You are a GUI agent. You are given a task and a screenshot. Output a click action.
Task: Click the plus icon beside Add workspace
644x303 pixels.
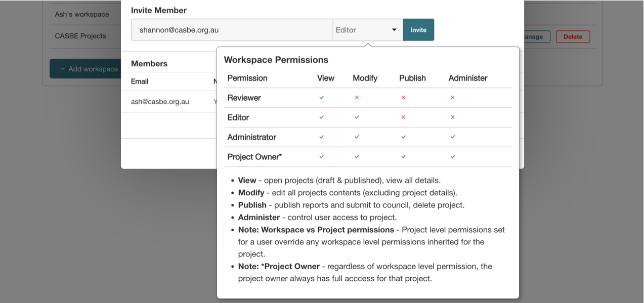(x=63, y=69)
